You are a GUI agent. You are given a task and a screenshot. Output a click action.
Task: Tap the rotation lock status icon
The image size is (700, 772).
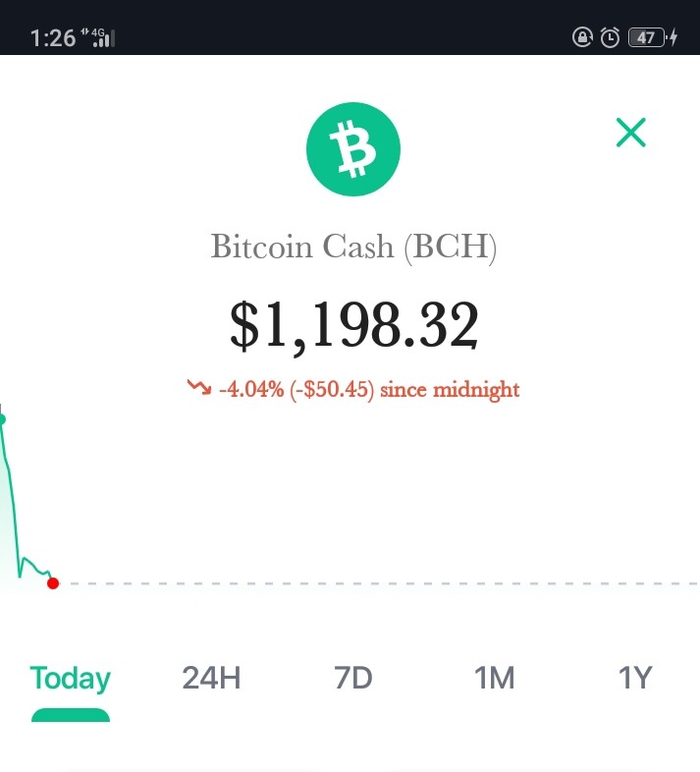[x=582, y=37]
